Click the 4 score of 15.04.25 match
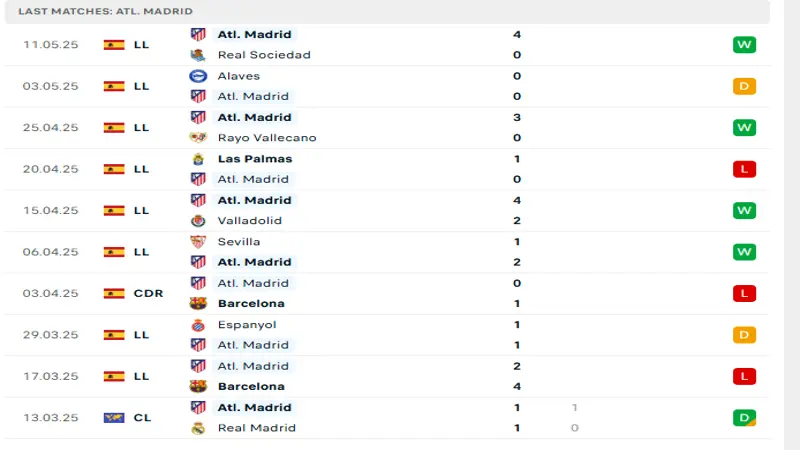Image resolution: width=800 pixels, height=450 pixels. (x=517, y=200)
